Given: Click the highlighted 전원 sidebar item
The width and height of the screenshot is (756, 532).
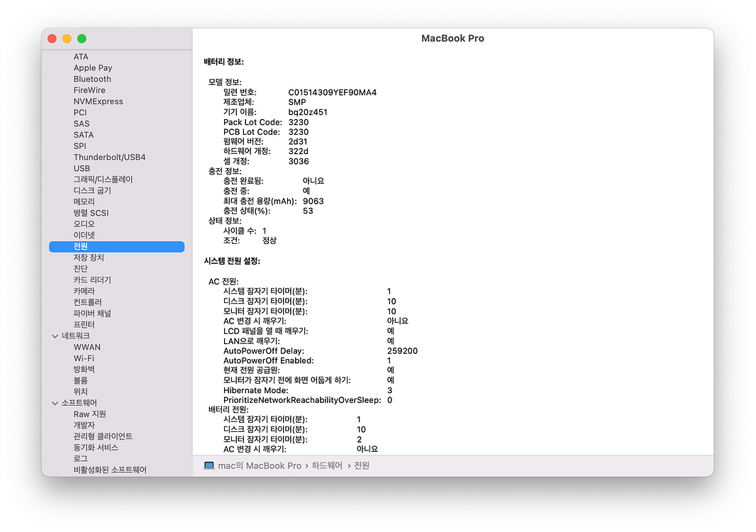Looking at the screenshot, I should point(117,246).
